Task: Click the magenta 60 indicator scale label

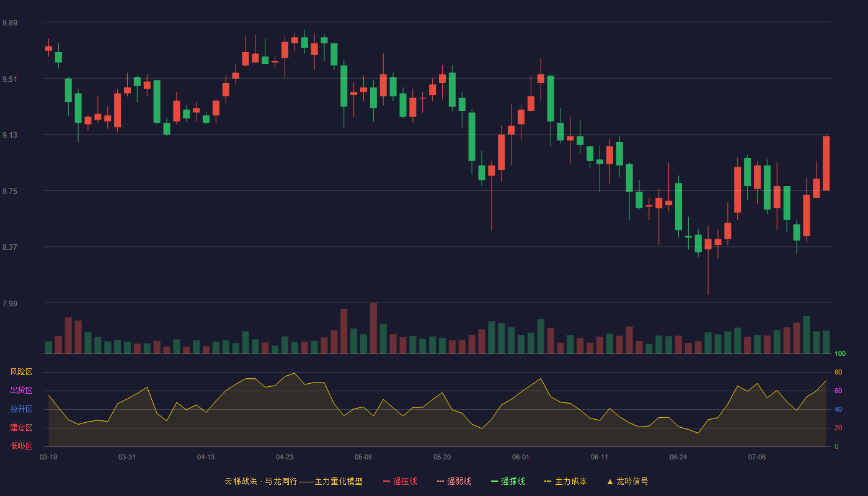Action: click(838, 391)
